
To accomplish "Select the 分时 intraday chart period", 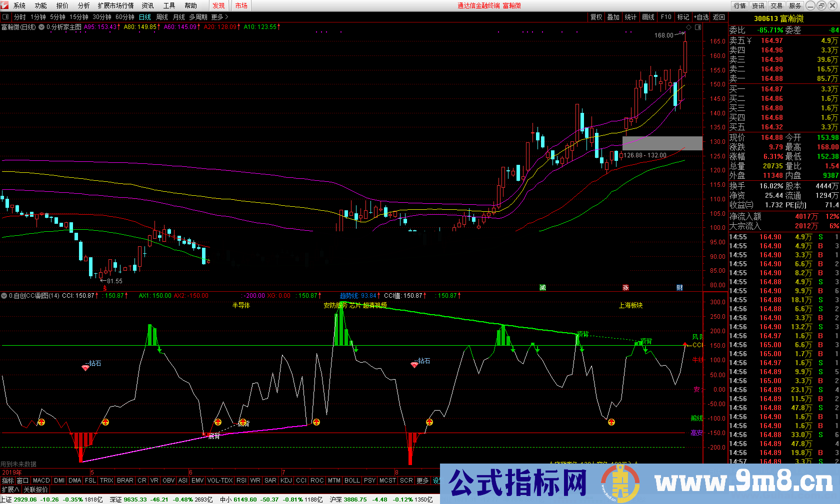I will (20, 17).
